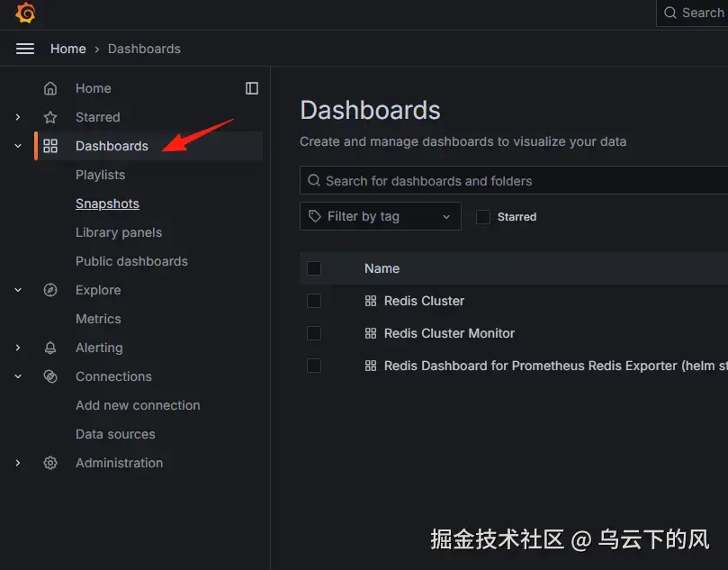Click the Grafana logo
Viewport: 728px width, 570px height.
(24, 13)
